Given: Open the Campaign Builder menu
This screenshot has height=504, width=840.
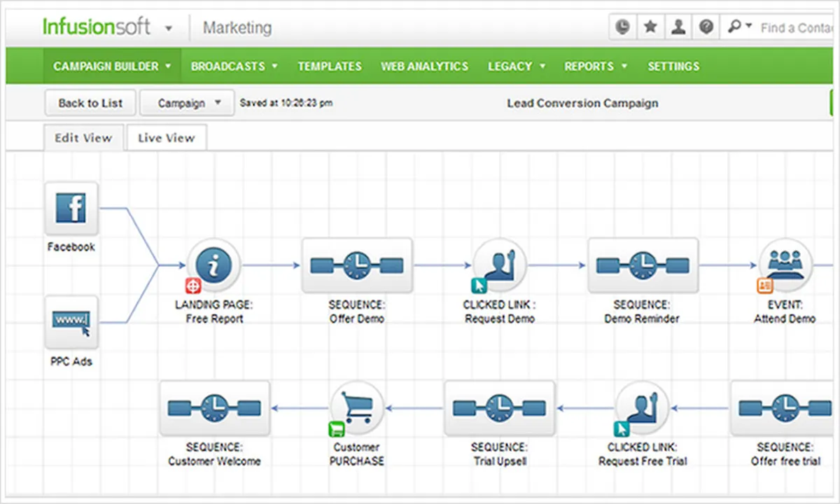Looking at the screenshot, I should [x=112, y=66].
